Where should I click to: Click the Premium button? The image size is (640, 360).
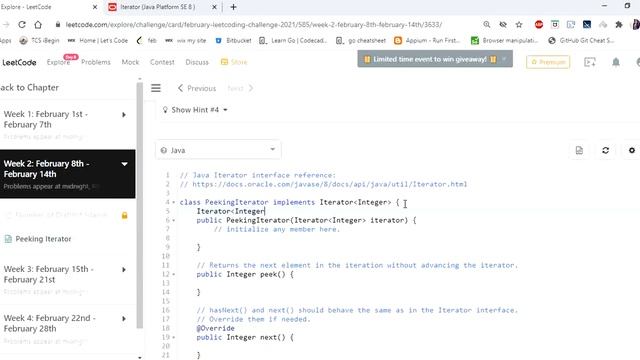coord(548,62)
